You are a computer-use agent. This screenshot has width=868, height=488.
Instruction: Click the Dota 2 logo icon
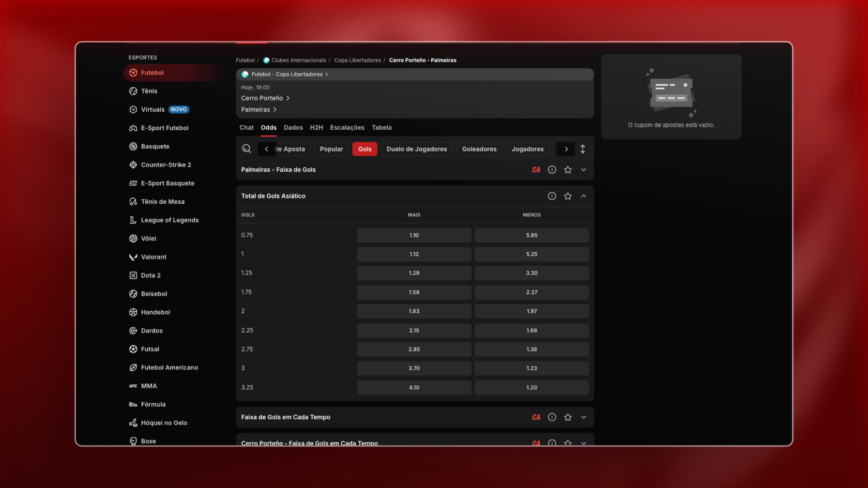pos(133,276)
